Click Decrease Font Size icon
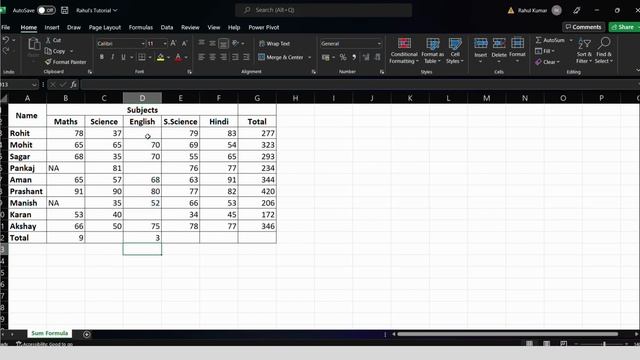Screen dimensions: 640x360 [184, 43]
